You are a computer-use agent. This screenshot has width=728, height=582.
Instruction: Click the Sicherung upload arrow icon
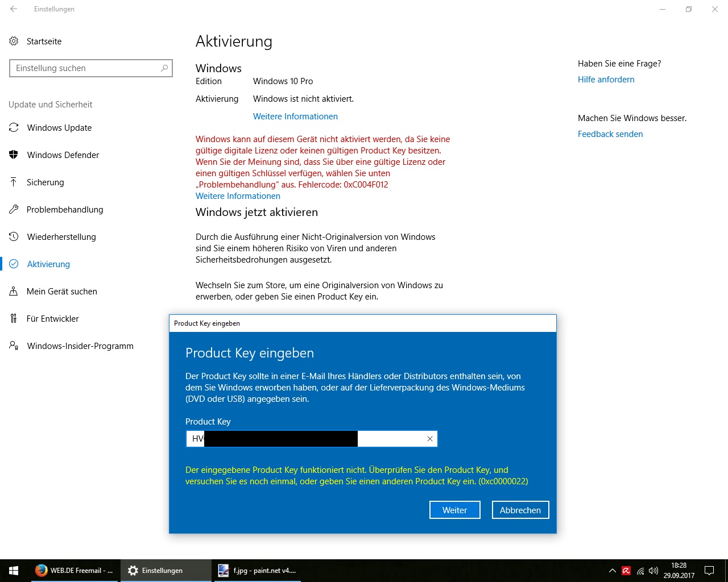coord(14,182)
